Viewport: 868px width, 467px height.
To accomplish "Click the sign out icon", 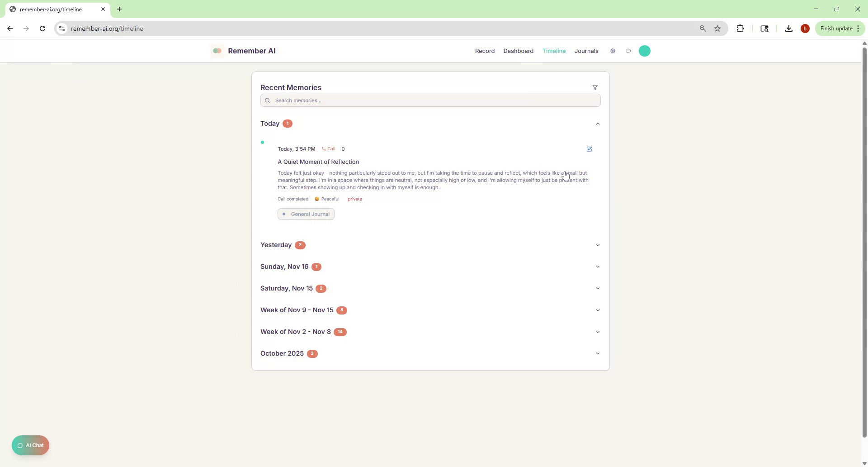I will click(629, 51).
